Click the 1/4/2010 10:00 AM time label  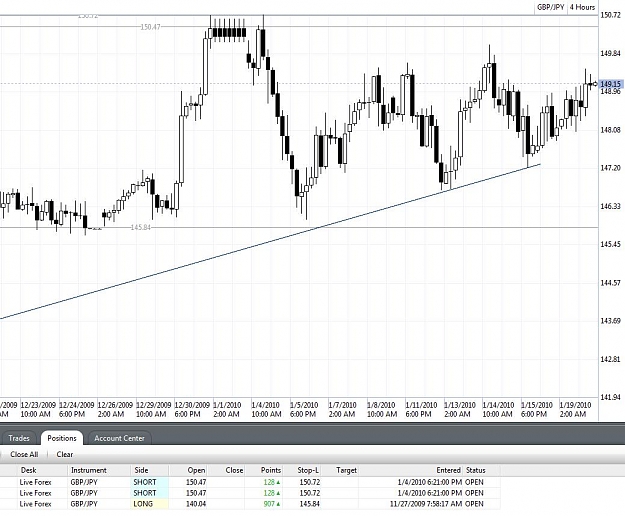point(266,410)
